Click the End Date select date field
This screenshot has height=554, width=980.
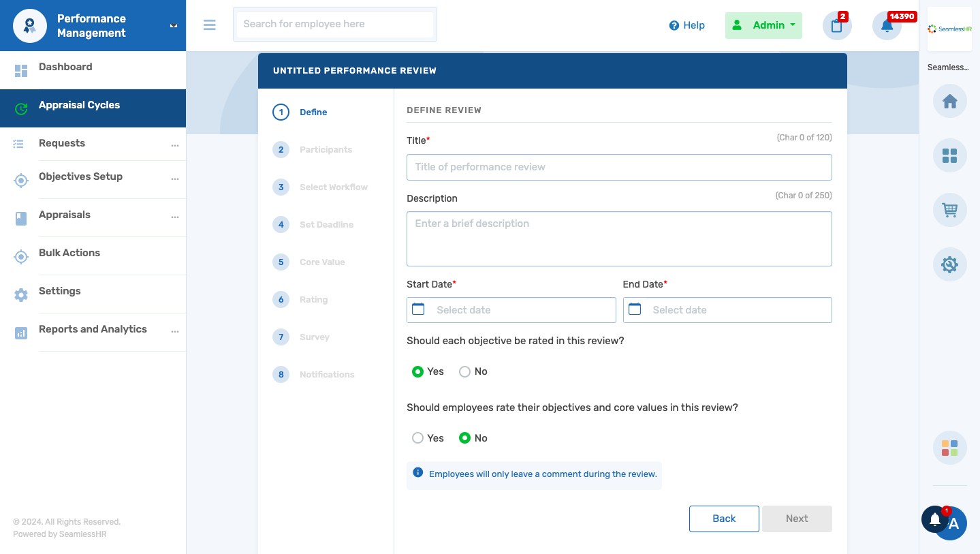pos(727,310)
